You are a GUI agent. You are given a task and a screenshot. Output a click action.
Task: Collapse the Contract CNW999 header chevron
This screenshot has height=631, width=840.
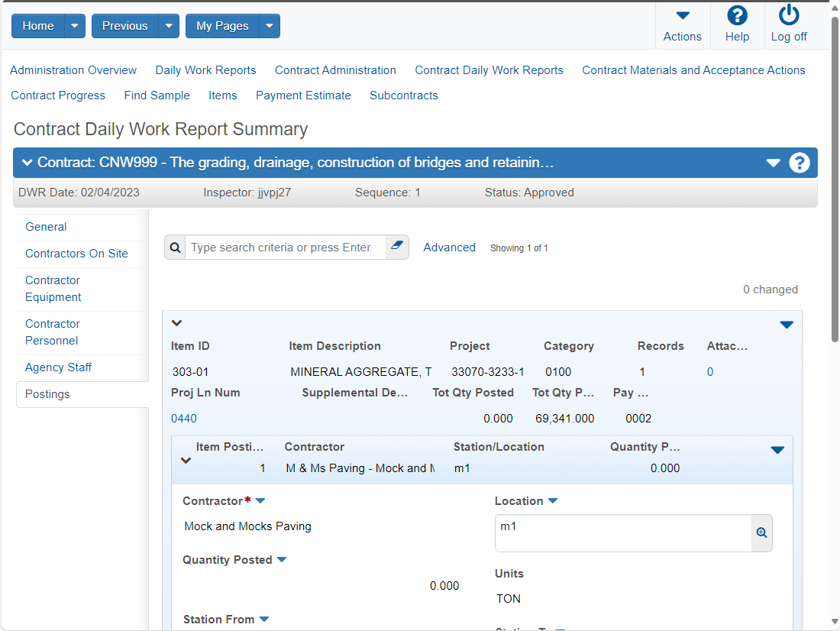[27, 163]
